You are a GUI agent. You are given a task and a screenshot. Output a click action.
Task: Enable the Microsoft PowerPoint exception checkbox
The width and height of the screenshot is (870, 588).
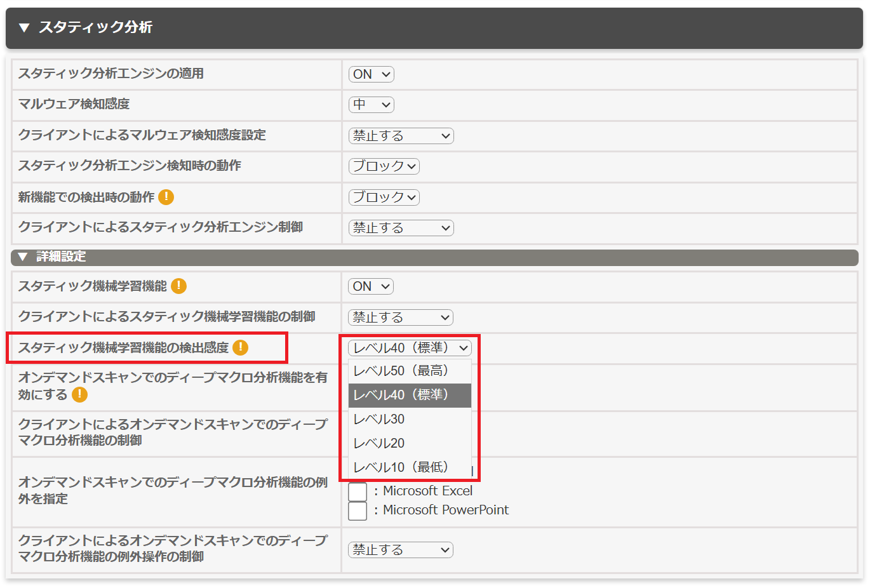[358, 511]
